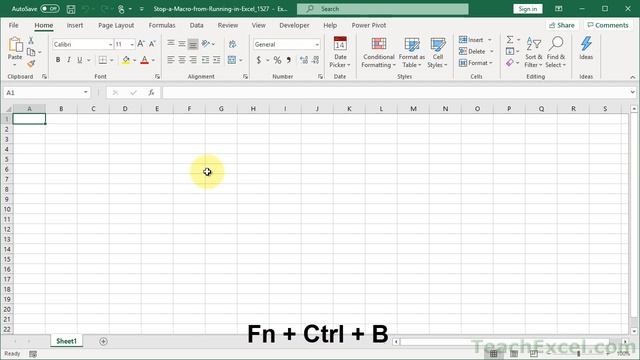Open Conditional Formatting menu
Screen dimensions: 640x360
pos(378,52)
